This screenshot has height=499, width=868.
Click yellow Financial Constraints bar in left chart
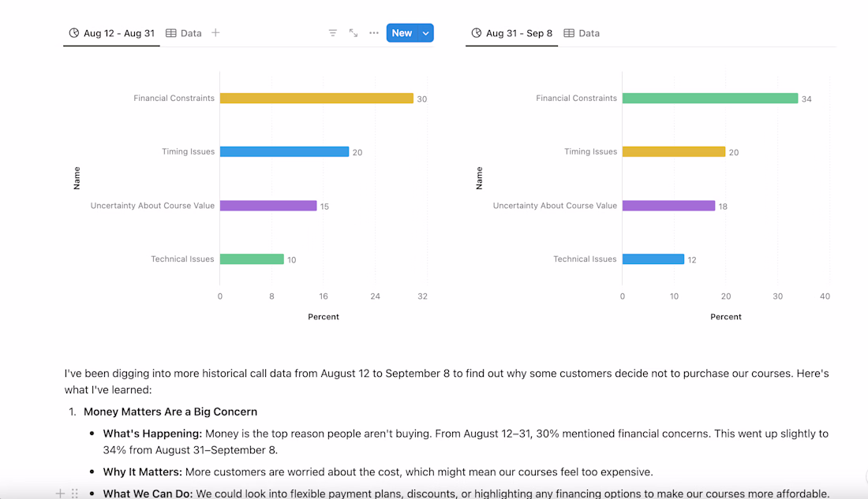[316, 99]
